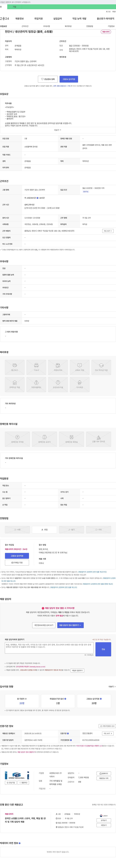The width and height of the screenshot is (116, 868).
Task: Click the 채용시까지 badge beside the job title
Action: tap(106, 32)
